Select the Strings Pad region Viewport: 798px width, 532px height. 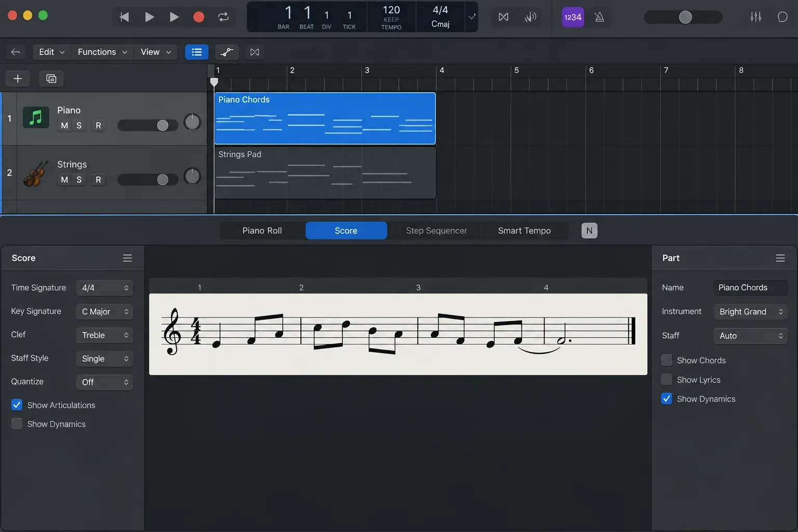pos(325,172)
